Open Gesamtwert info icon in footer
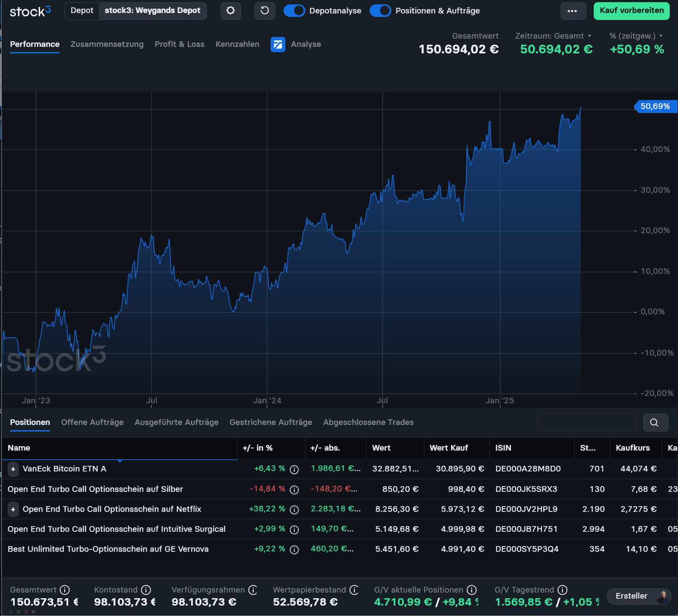This screenshot has width=678, height=616. coord(65,590)
